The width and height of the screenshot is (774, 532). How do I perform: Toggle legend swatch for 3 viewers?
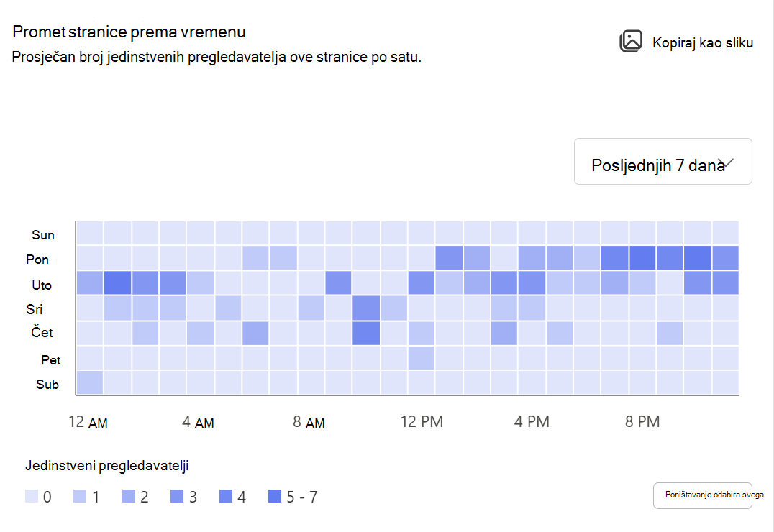[x=177, y=496]
